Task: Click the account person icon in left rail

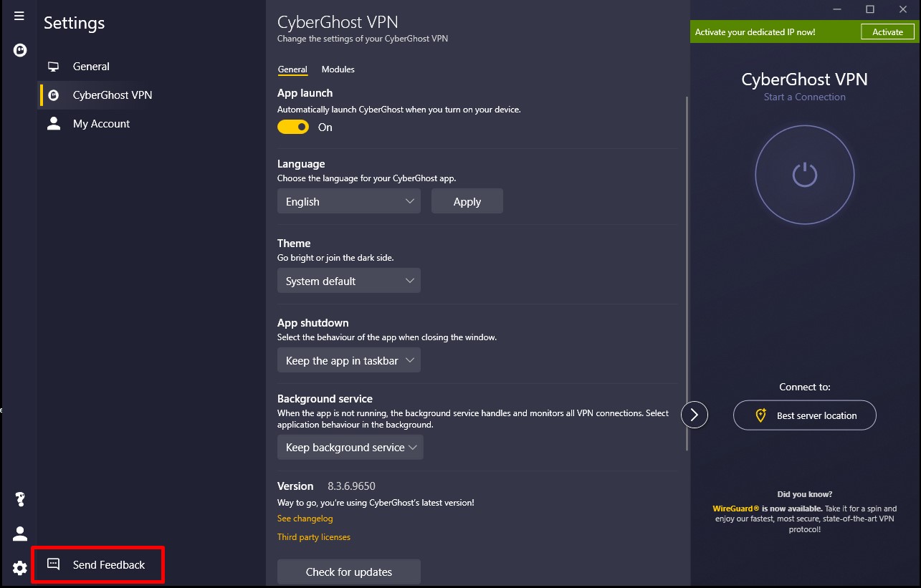Action: pyautogui.click(x=20, y=534)
